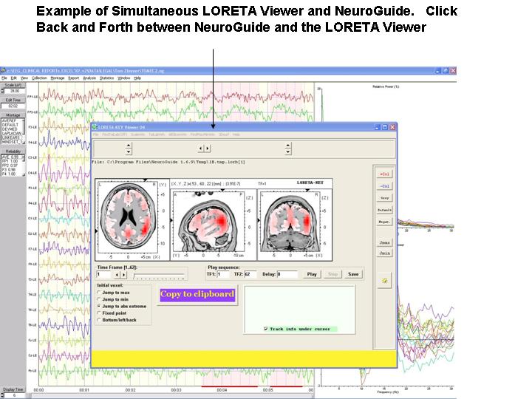Viewport: 532px width, 399px height.
Task: Click the Display Time value field
Action: 13,395
